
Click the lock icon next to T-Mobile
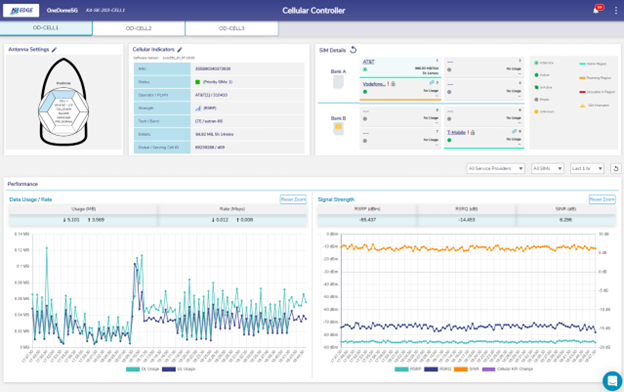[473, 133]
